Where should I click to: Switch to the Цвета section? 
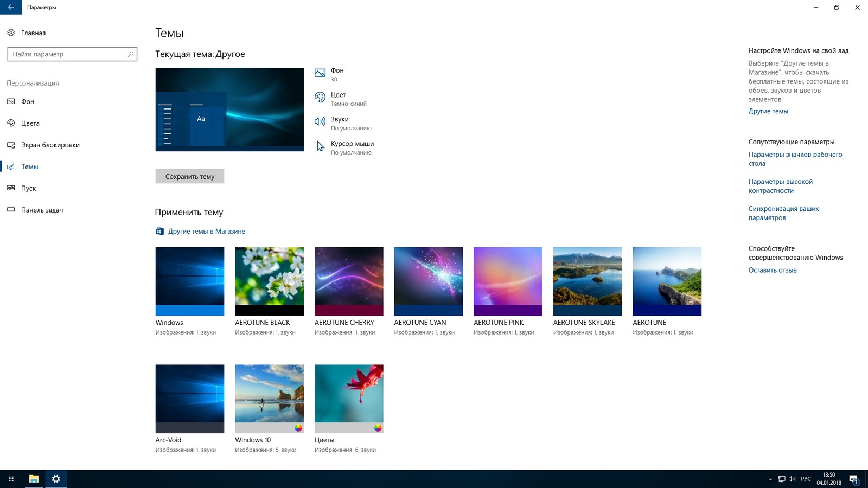pyautogui.click(x=30, y=124)
